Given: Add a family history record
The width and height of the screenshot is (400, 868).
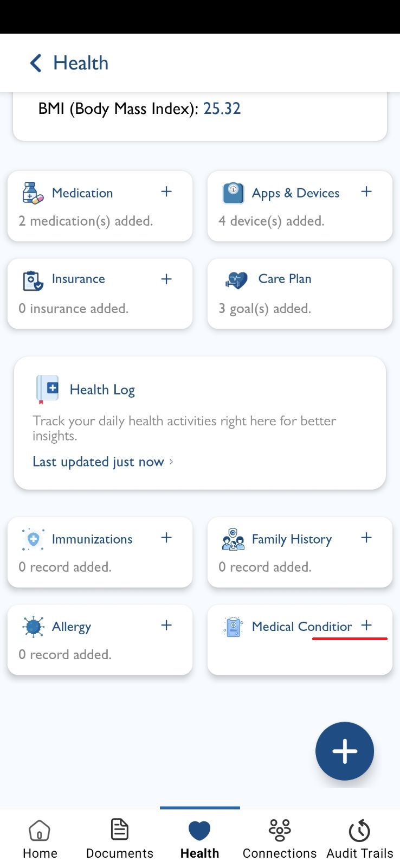Looking at the screenshot, I should tap(366, 538).
